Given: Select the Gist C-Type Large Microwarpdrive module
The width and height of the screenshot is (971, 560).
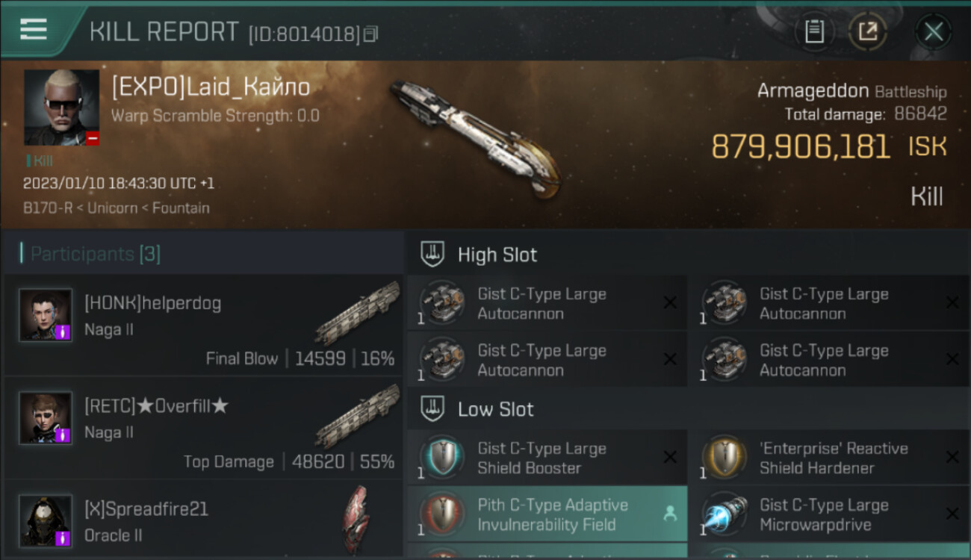Looking at the screenshot, I should 830,514.
